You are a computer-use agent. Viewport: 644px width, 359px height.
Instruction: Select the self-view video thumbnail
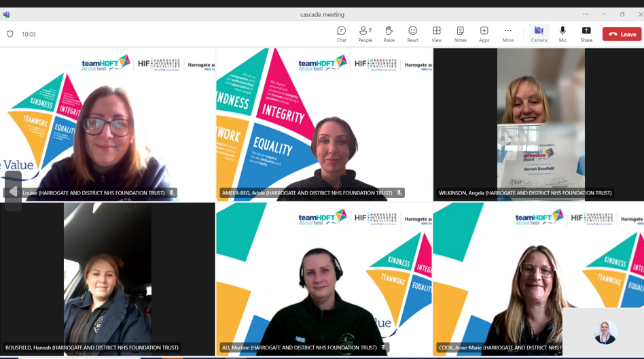click(604, 331)
